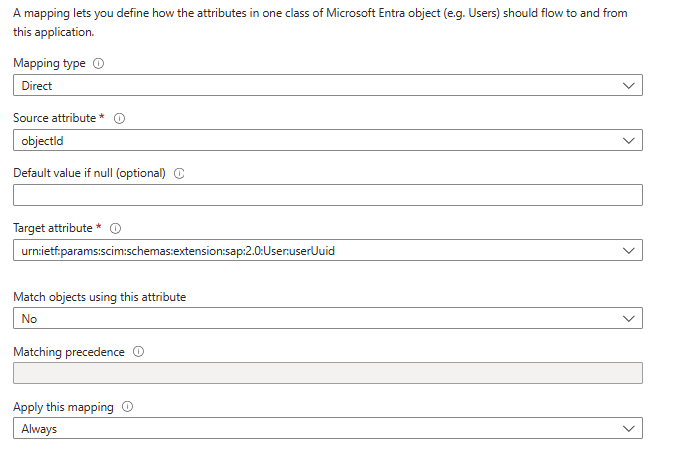Click the Match objects using this attribute label
This screenshot has height=463, width=698.
pos(99,297)
